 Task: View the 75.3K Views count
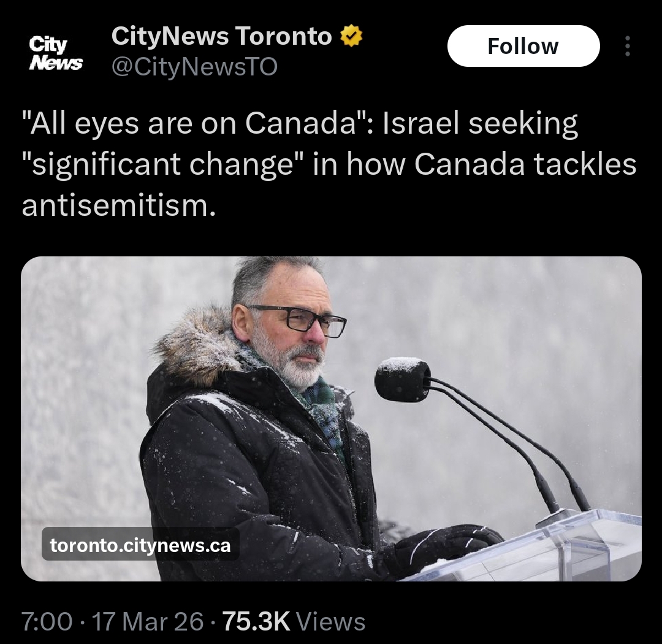coord(294,621)
